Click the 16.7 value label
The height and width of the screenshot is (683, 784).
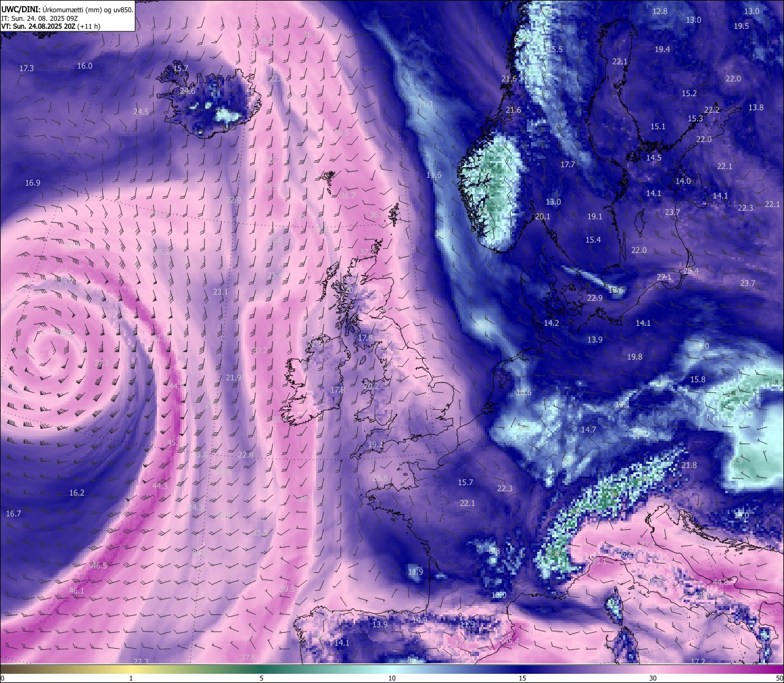(13, 514)
